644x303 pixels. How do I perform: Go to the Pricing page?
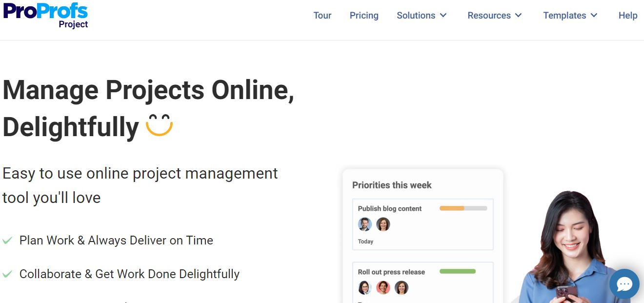(364, 16)
